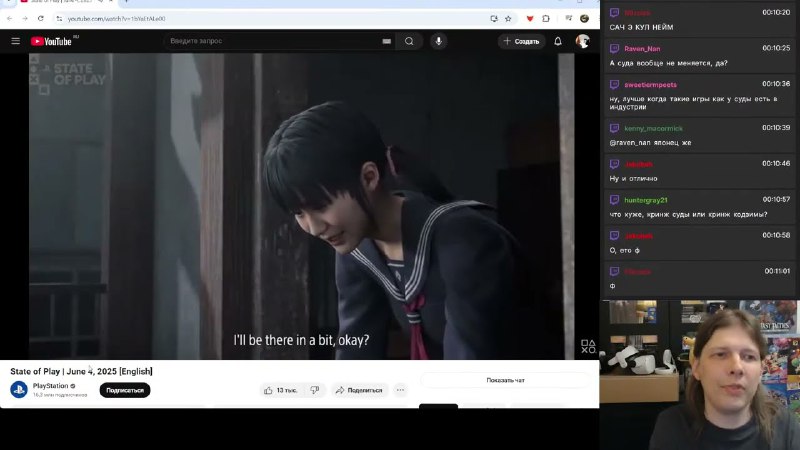Open the media control icon in browser toolbar

(568, 18)
